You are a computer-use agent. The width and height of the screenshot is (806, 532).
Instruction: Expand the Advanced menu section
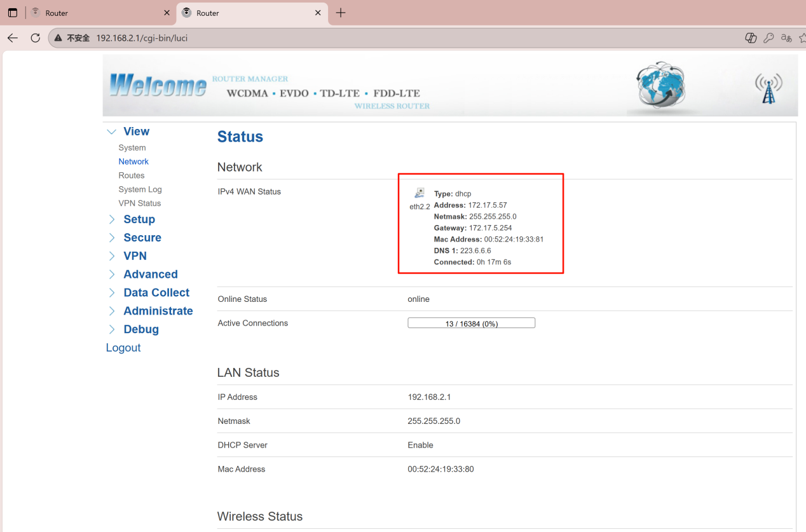tap(150, 275)
